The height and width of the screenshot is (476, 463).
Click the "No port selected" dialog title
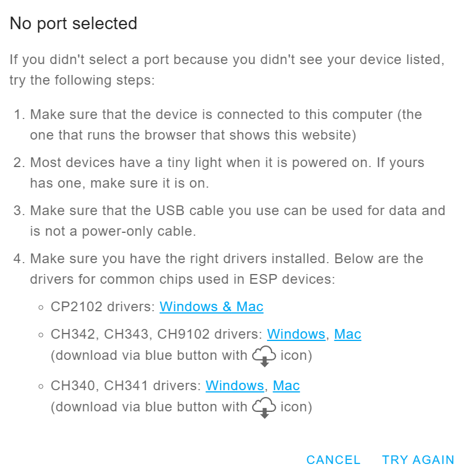tap(74, 23)
